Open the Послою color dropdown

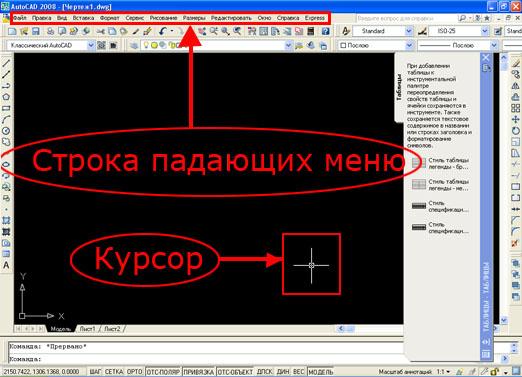coord(409,45)
